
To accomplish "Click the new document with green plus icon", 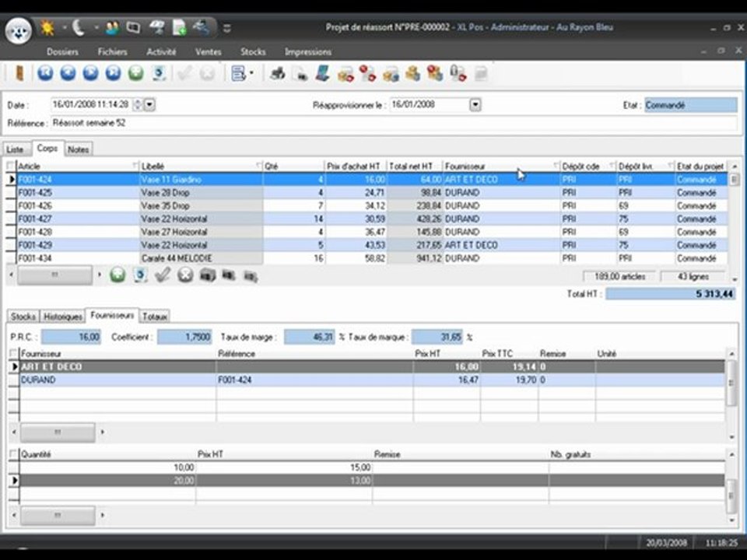I will (x=180, y=28).
